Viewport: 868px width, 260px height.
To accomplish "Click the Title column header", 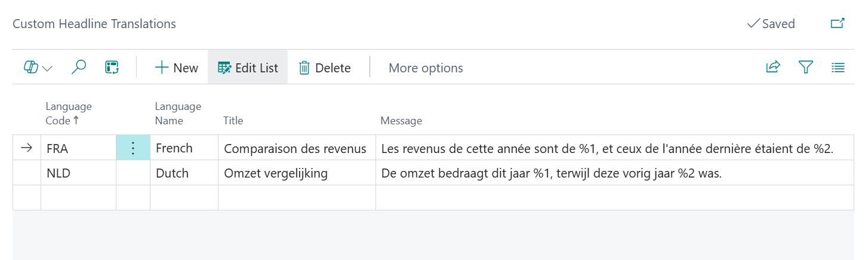I will (x=233, y=121).
